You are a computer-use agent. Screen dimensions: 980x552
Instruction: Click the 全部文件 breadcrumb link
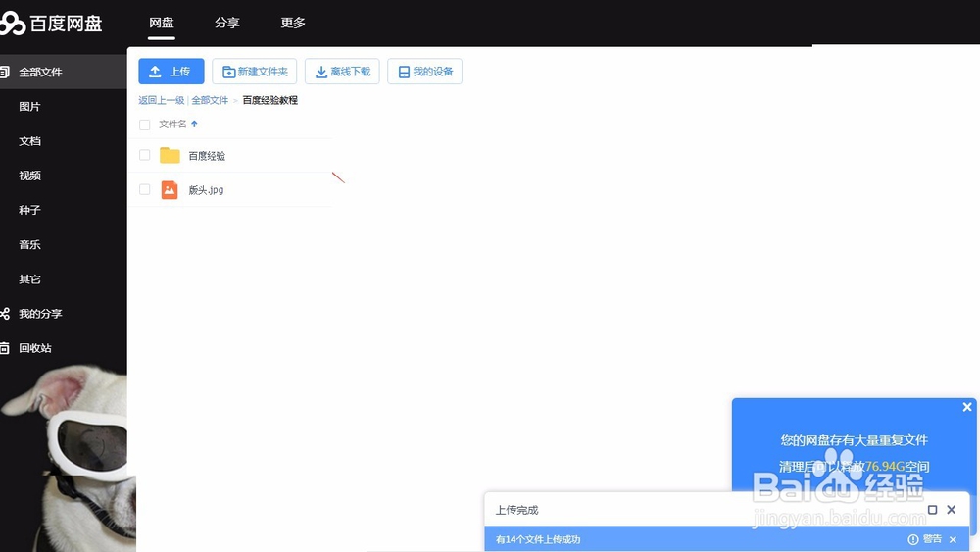coord(210,100)
